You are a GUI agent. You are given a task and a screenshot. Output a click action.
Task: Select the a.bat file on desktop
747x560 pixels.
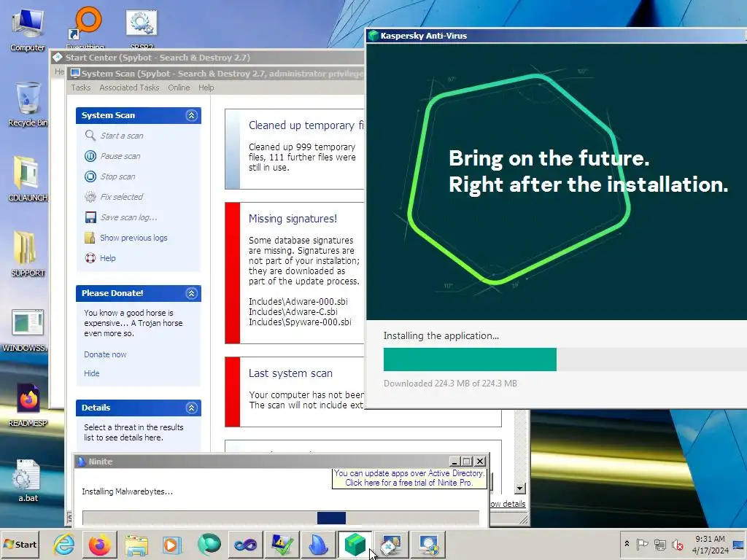27,480
